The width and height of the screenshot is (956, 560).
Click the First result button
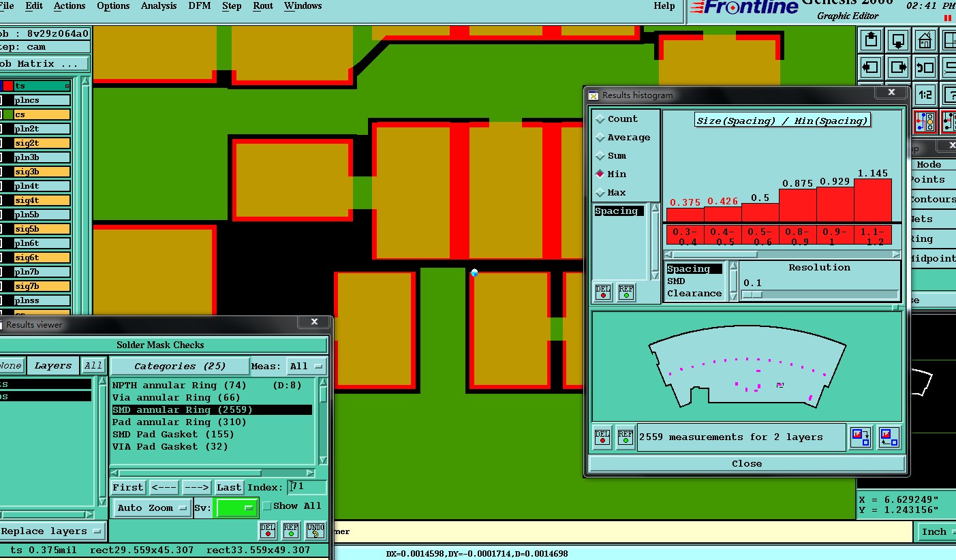(x=128, y=487)
